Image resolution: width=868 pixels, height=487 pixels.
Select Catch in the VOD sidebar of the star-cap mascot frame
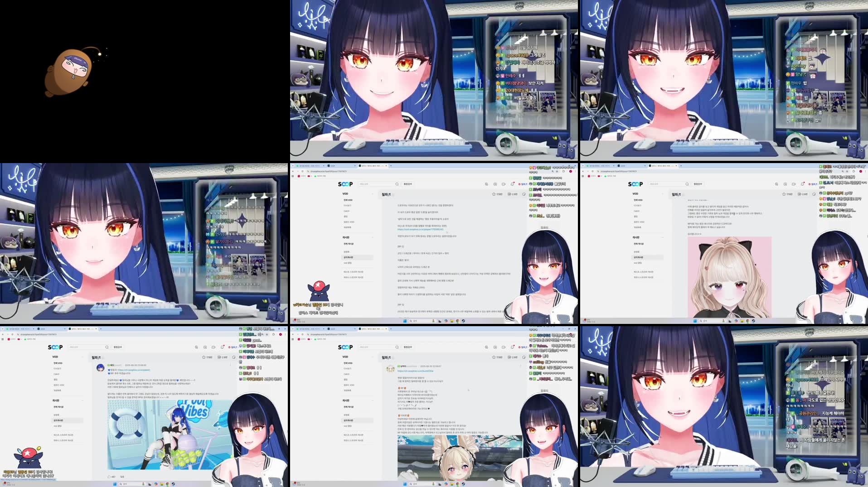tap(347, 211)
